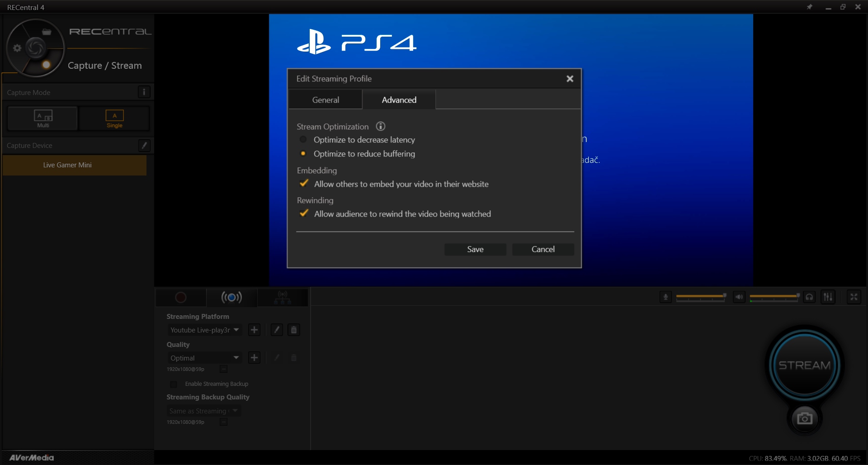Click the 60.40 FPS status readout

[846, 458]
